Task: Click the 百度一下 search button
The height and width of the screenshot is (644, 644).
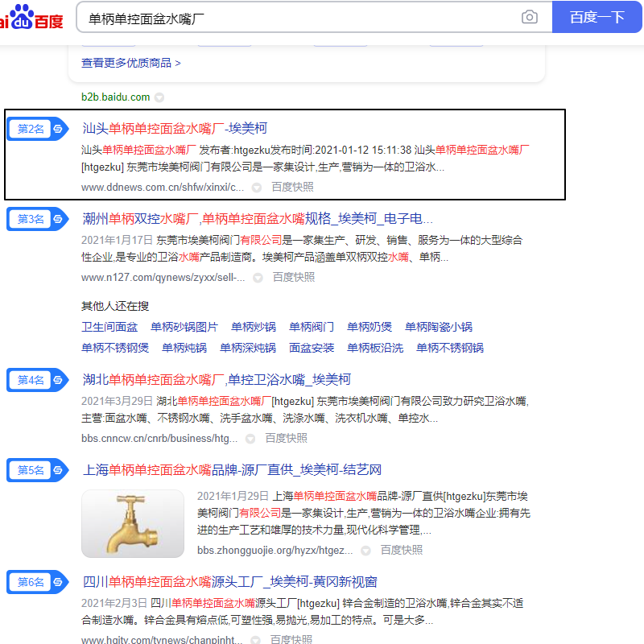Action: tap(597, 17)
